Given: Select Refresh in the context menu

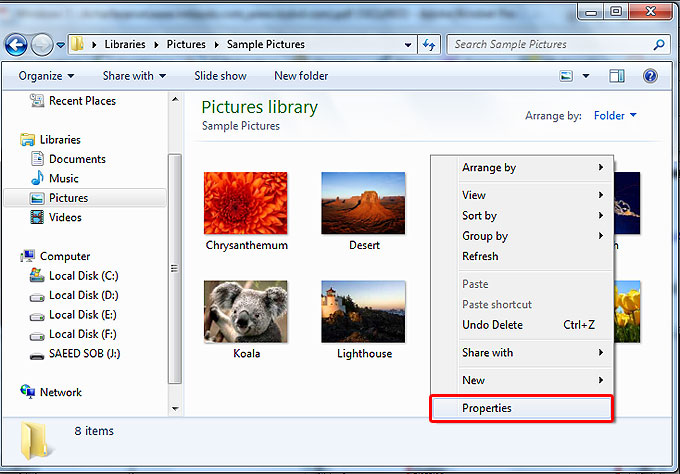Looking at the screenshot, I should click(480, 256).
